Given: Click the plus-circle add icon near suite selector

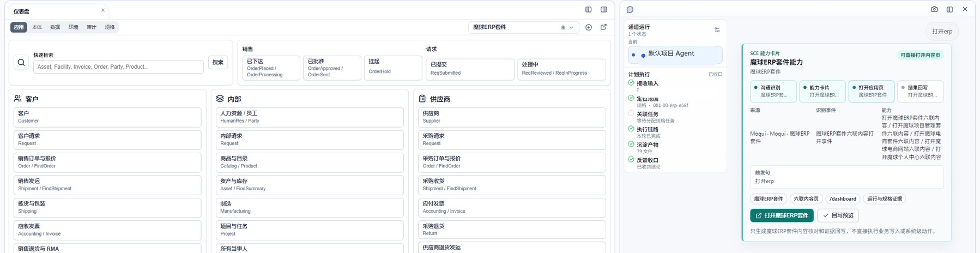Looking at the screenshot, I should pyautogui.click(x=589, y=27).
